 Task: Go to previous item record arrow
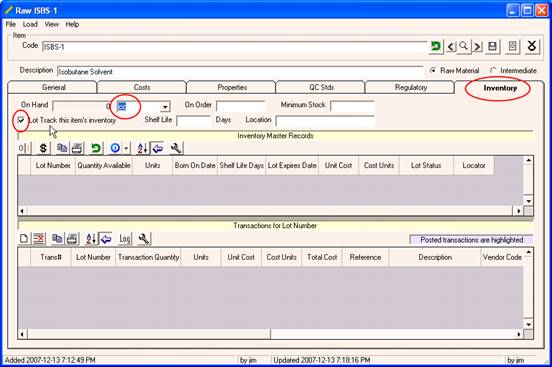click(451, 46)
